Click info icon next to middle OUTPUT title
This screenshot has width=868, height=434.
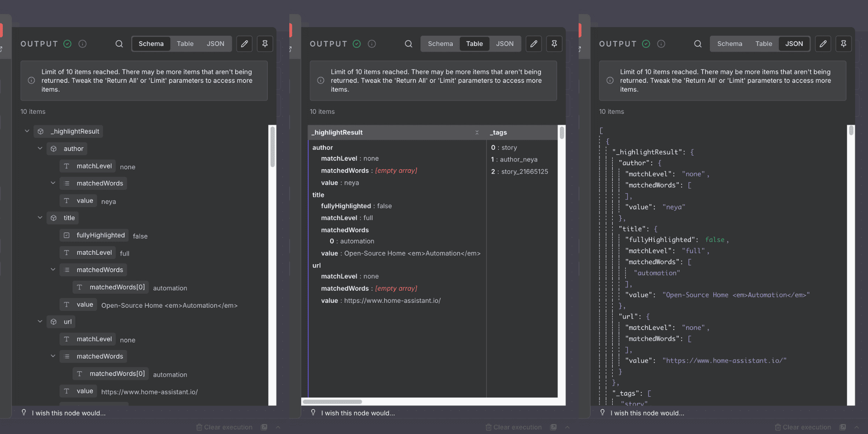click(372, 44)
